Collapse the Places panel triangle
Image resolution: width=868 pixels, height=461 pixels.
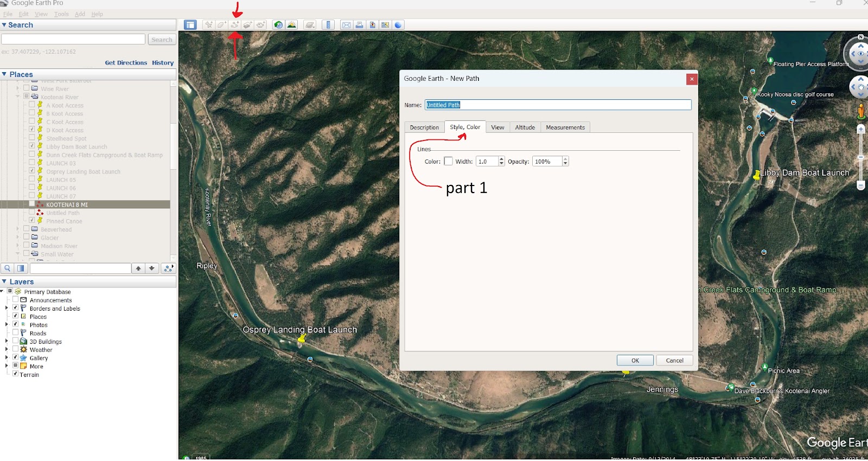[4, 74]
